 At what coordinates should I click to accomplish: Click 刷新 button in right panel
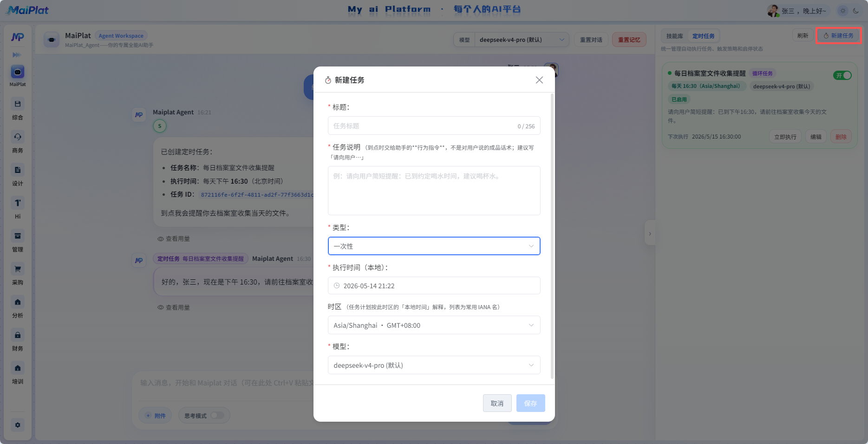(803, 36)
